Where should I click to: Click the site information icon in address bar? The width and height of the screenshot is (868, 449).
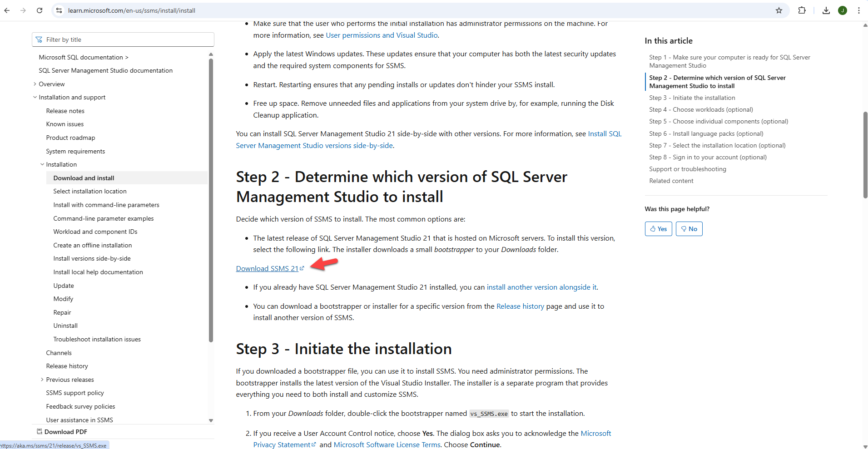click(59, 10)
